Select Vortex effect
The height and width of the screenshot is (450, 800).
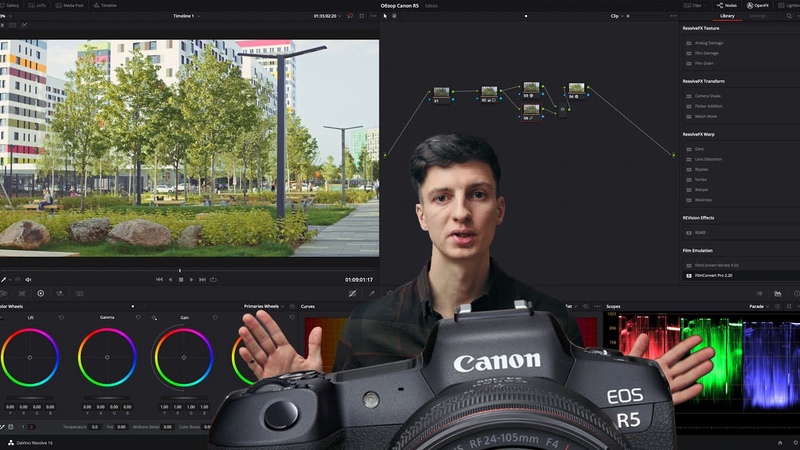point(701,180)
